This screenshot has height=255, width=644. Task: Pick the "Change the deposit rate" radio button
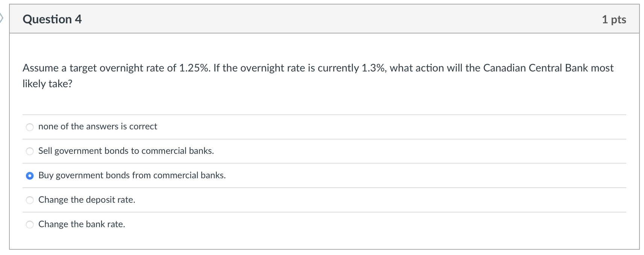pos(30,200)
